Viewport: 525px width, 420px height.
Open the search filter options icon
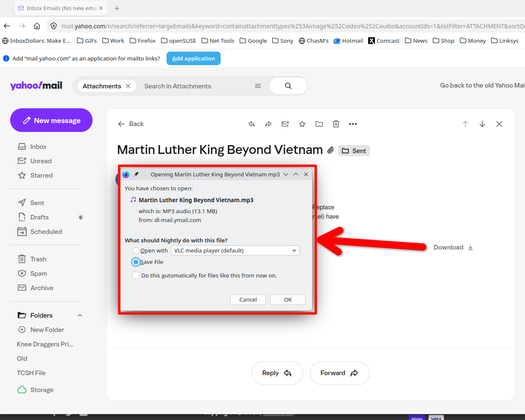[258, 86]
